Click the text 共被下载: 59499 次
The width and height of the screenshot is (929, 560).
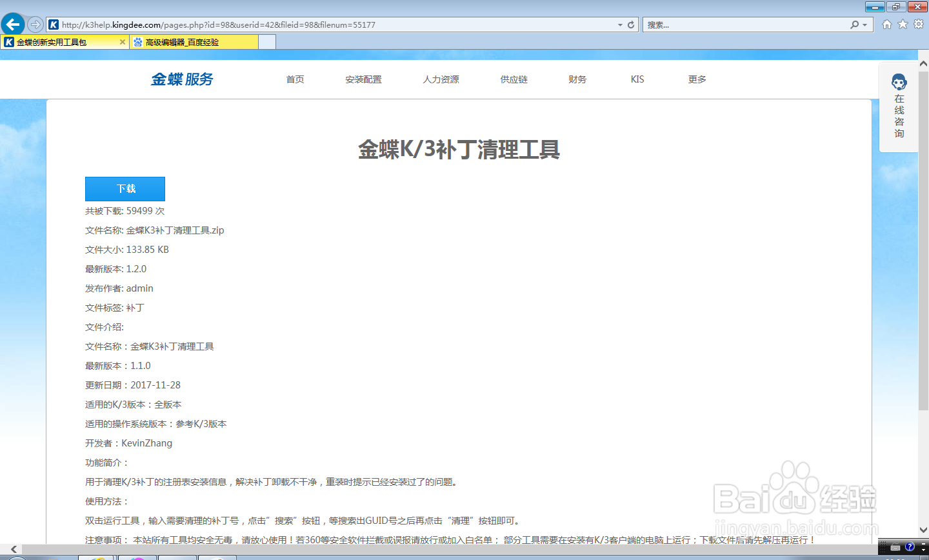click(125, 211)
